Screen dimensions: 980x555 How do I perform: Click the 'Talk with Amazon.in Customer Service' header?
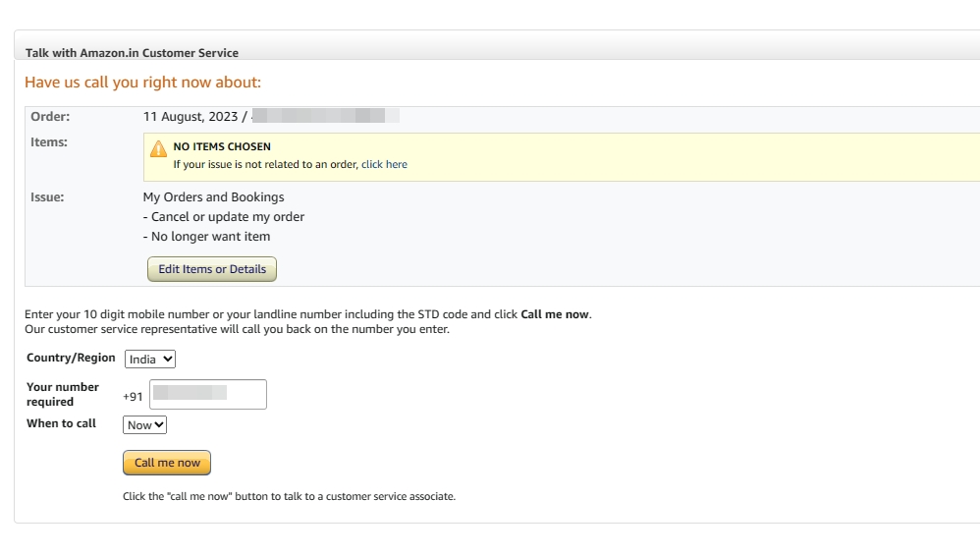(132, 53)
